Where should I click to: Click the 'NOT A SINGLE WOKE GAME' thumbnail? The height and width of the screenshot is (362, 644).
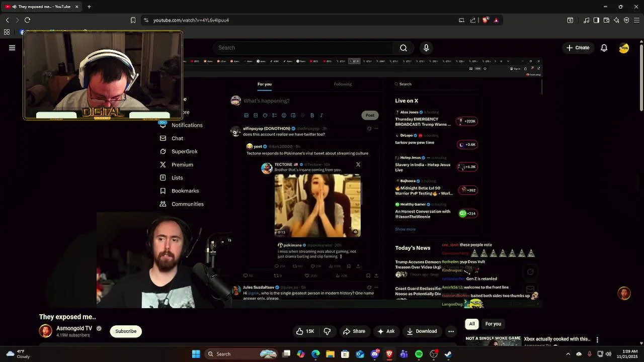tap(493, 340)
